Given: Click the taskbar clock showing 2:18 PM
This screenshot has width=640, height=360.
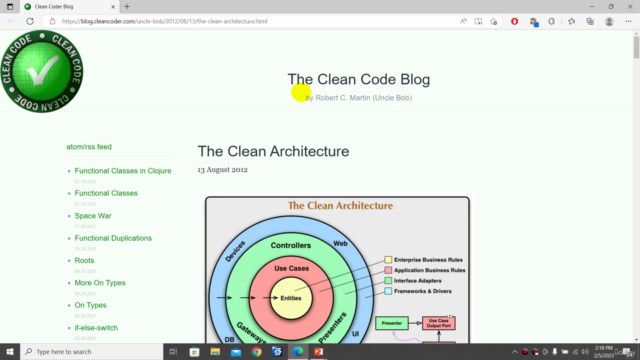Looking at the screenshot, I should [604, 351].
